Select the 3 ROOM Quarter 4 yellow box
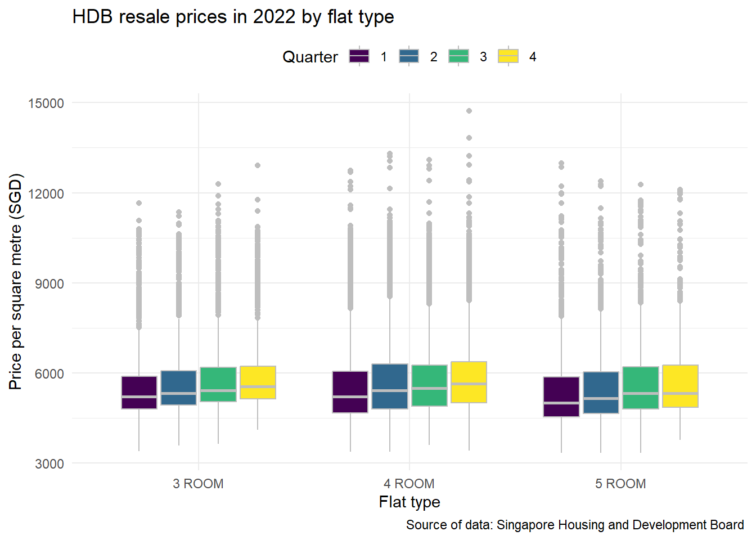The height and width of the screenshot is (540, 756). [x=258, y=382]
